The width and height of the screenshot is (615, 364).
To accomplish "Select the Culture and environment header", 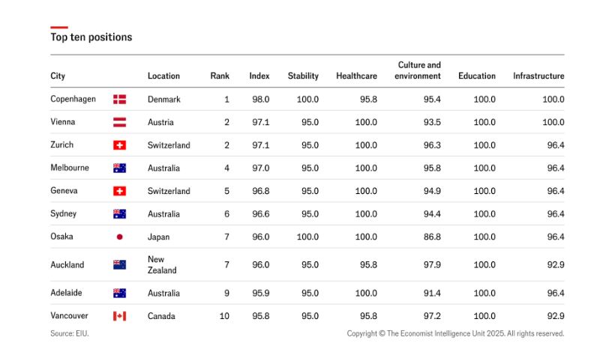I will click(419, 70).
